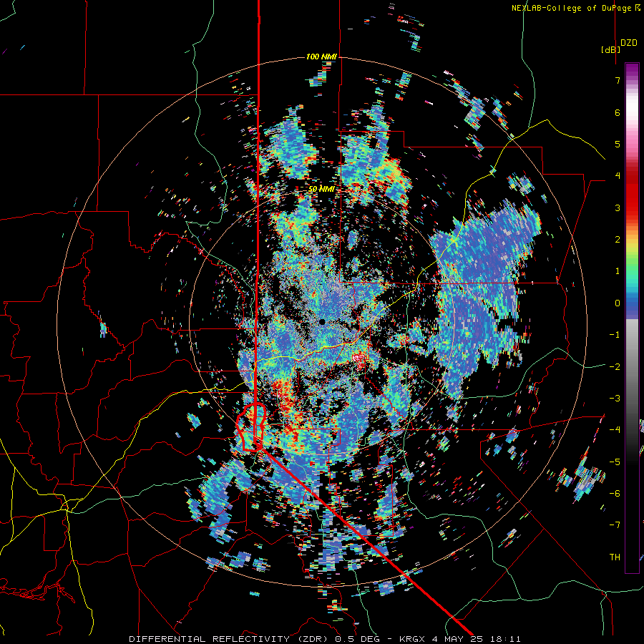Click the -6 value on color scale
Screen dimensions: 644x644
pos(615,494)
